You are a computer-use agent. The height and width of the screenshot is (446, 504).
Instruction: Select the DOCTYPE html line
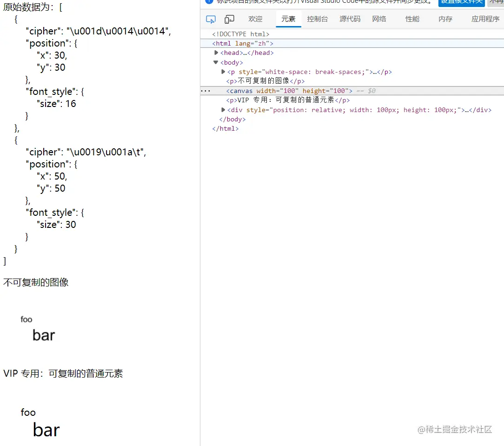(240, 34)
